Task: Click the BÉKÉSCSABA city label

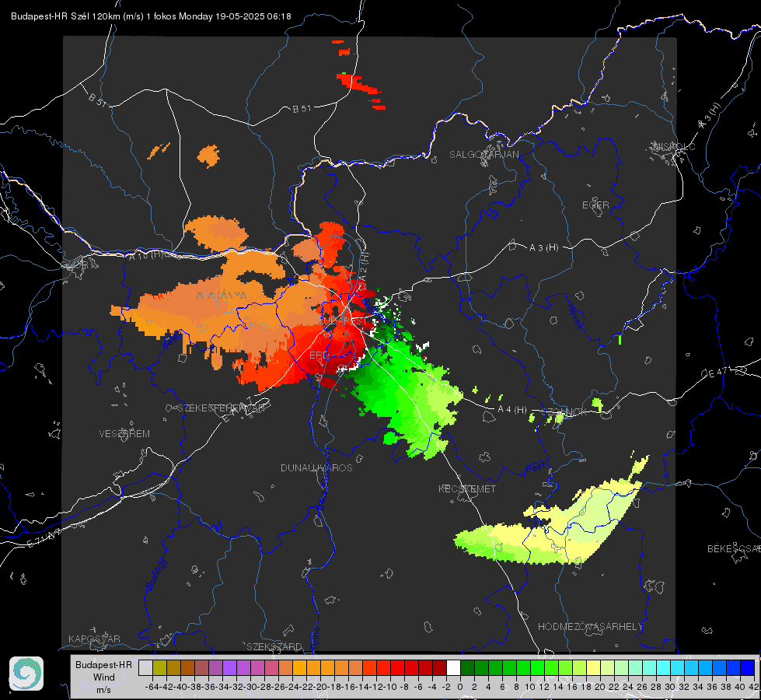Action: click(734, 548)
